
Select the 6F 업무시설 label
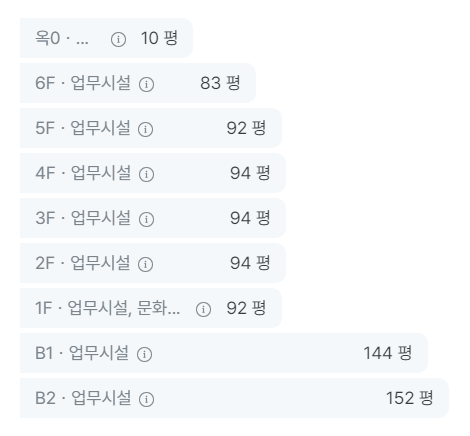[x=83, y=83]
